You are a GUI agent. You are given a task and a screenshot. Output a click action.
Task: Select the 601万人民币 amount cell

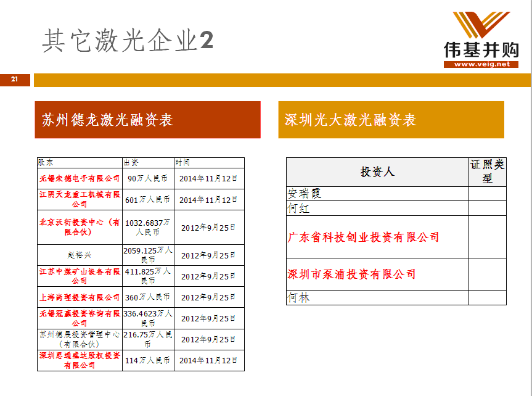(148, 200)
